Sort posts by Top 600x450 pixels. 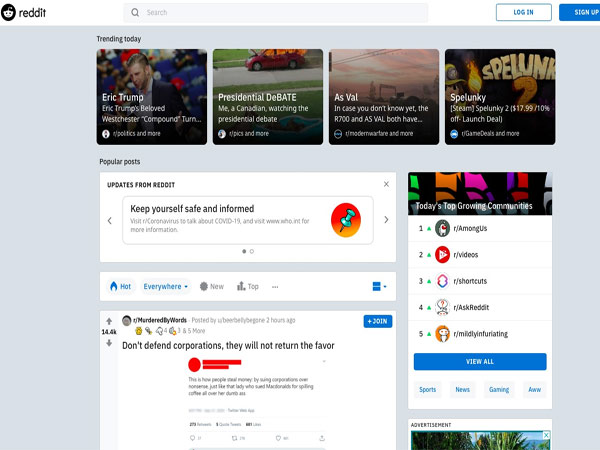(x=247, y=286)
